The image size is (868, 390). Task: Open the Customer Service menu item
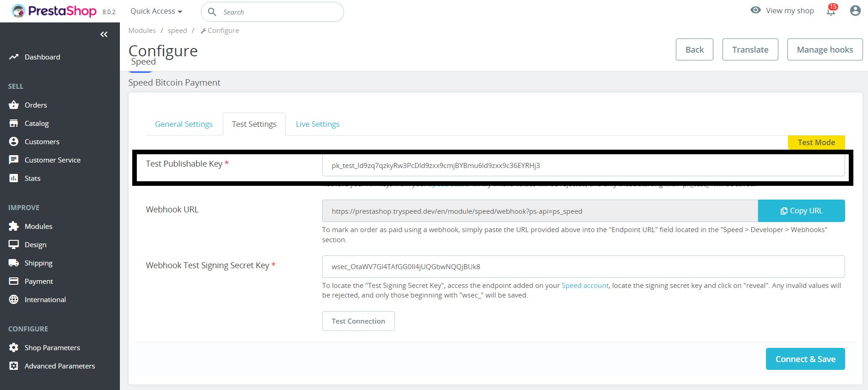(x=53, y=160)
